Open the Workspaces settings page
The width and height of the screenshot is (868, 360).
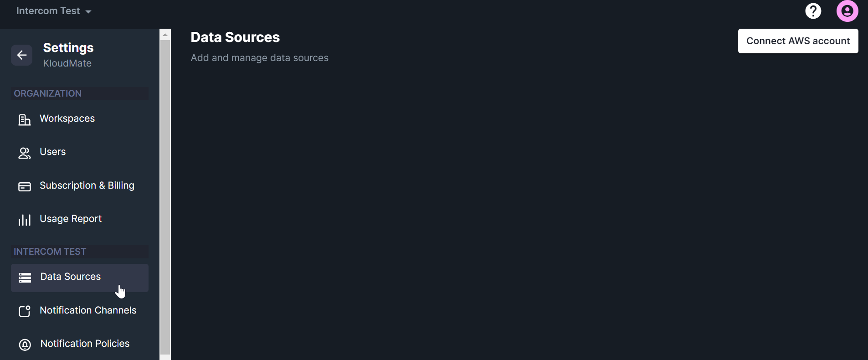point(67,118)
